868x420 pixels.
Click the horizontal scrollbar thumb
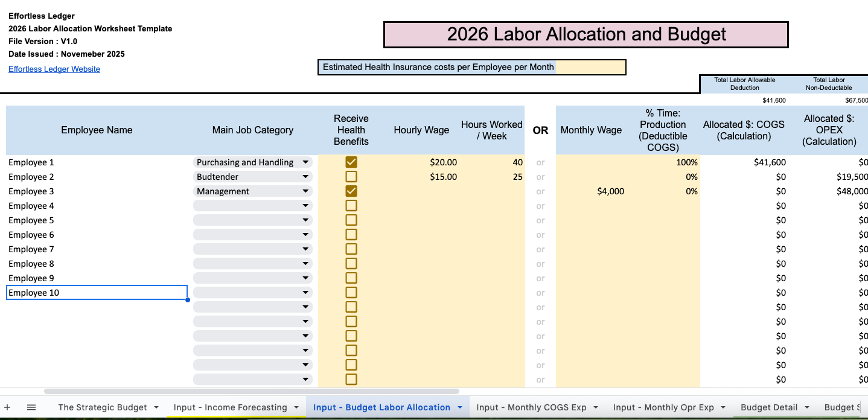click(x=252, y=392)
